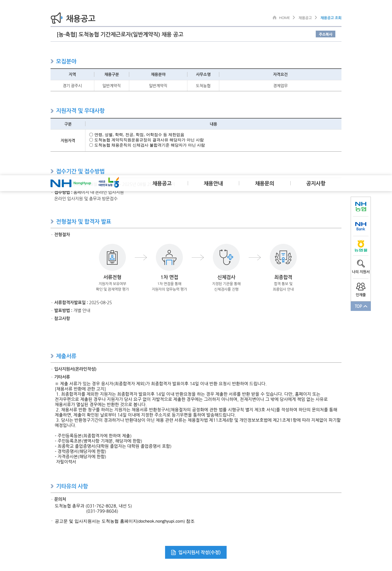Click the TOP button in sidebar
The height and width of the screenshot is (571, 392).
click(x=361, y=306)
